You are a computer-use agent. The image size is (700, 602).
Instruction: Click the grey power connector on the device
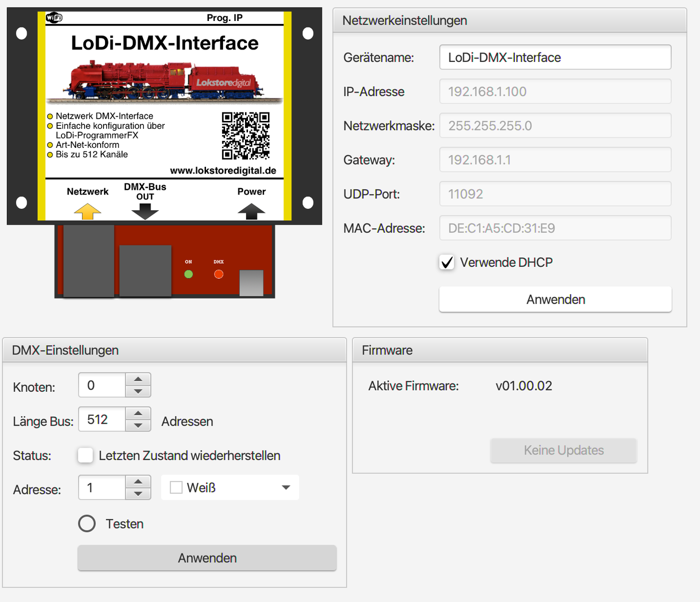click(251, 283)
